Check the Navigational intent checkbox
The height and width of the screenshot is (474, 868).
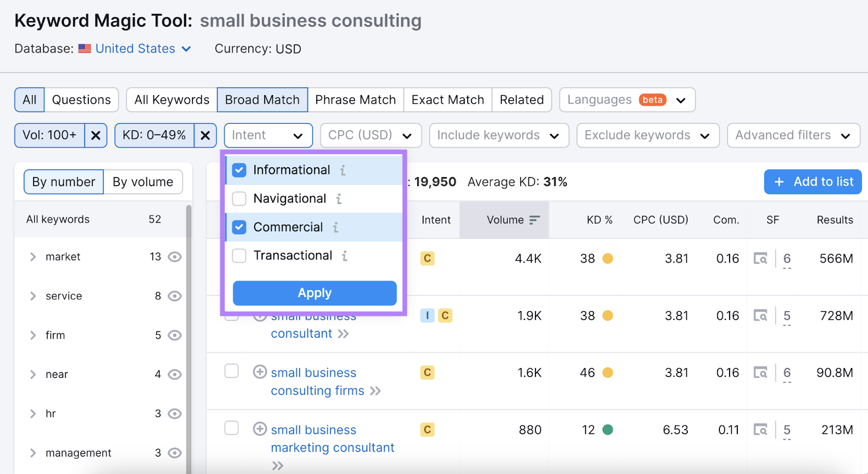(x=239, y=199)
